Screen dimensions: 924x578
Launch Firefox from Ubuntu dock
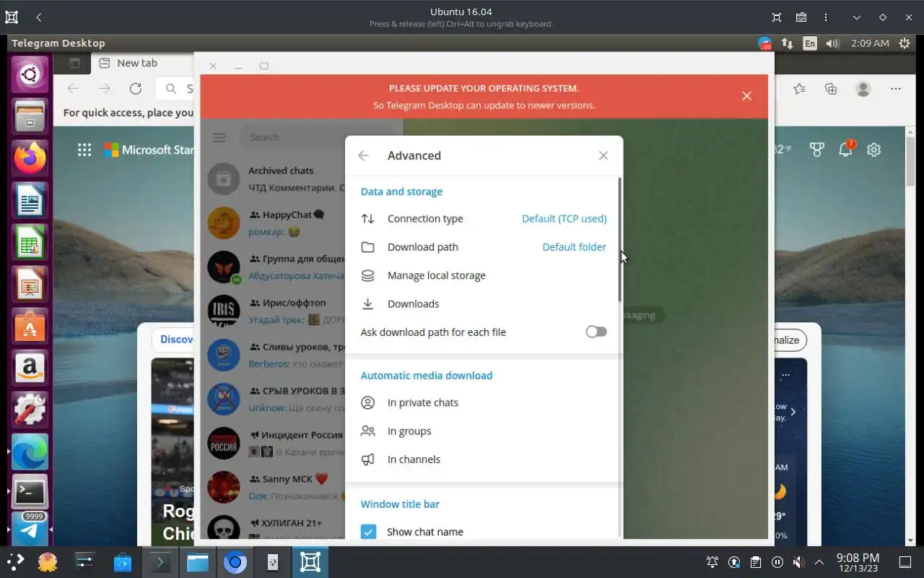(30, 158)
